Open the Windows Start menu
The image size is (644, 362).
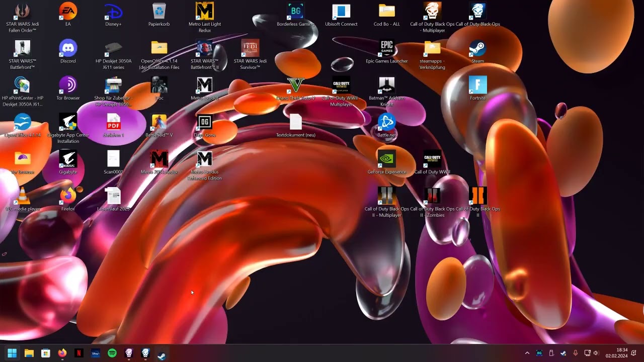(12, 353)
